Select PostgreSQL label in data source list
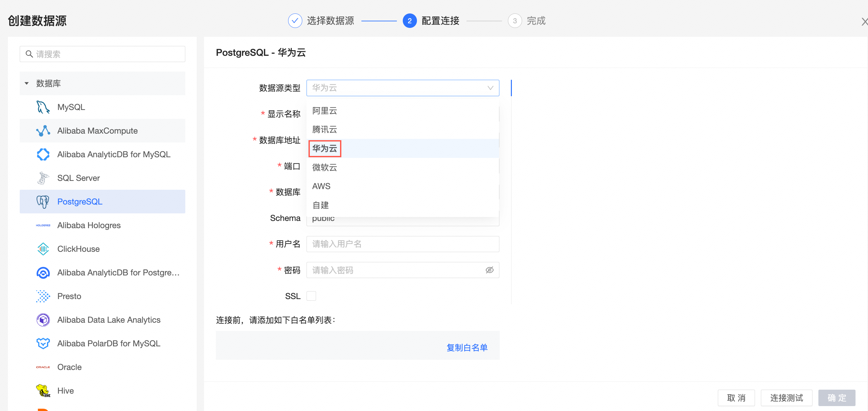The image size is (868, 411). click(80, 202)
